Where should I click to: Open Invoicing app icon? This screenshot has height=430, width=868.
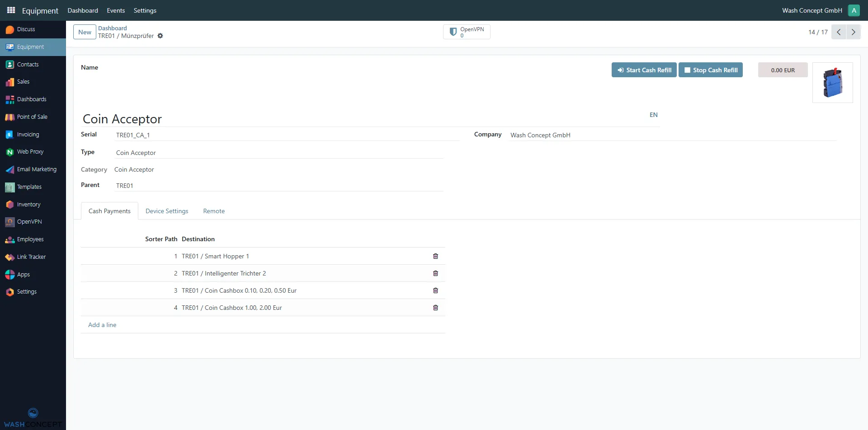point(9,135)
